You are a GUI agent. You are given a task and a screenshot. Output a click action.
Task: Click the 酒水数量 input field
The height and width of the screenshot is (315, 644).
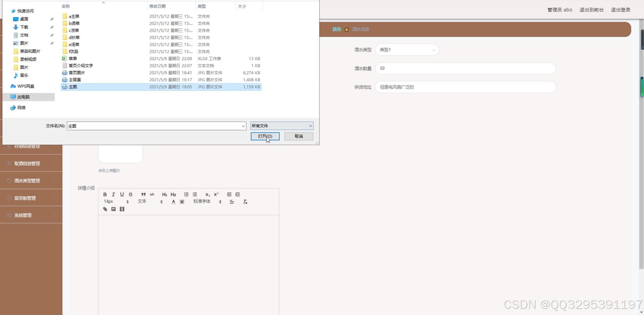466,68
